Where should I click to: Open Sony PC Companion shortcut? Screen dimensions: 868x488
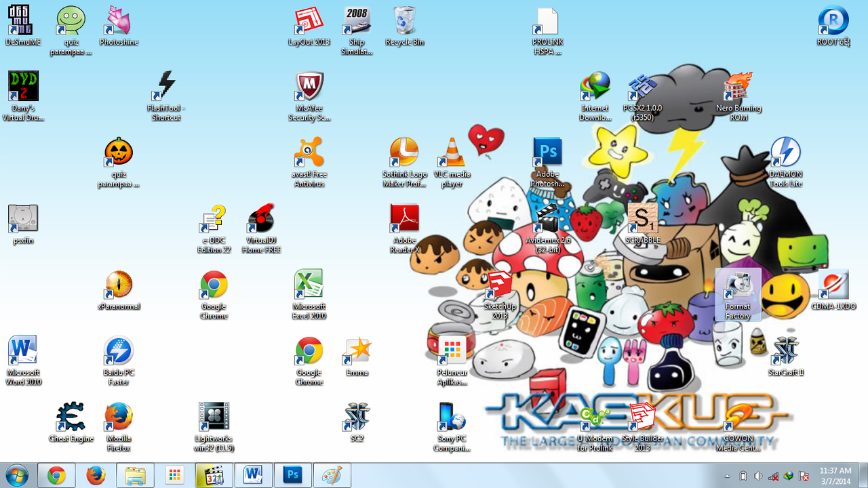tap(452, 426)
